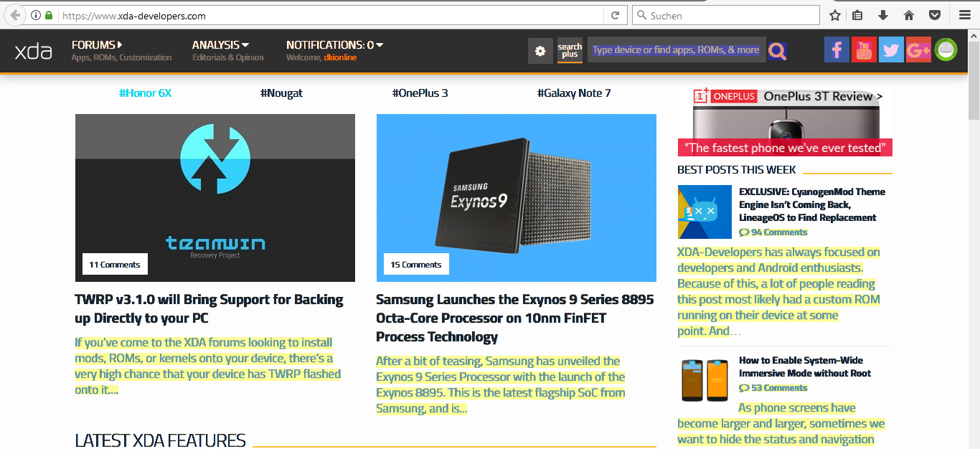980x449 pixels.
Task: Open Firefox hamburger menu
Action: click(x=964, y=15)
